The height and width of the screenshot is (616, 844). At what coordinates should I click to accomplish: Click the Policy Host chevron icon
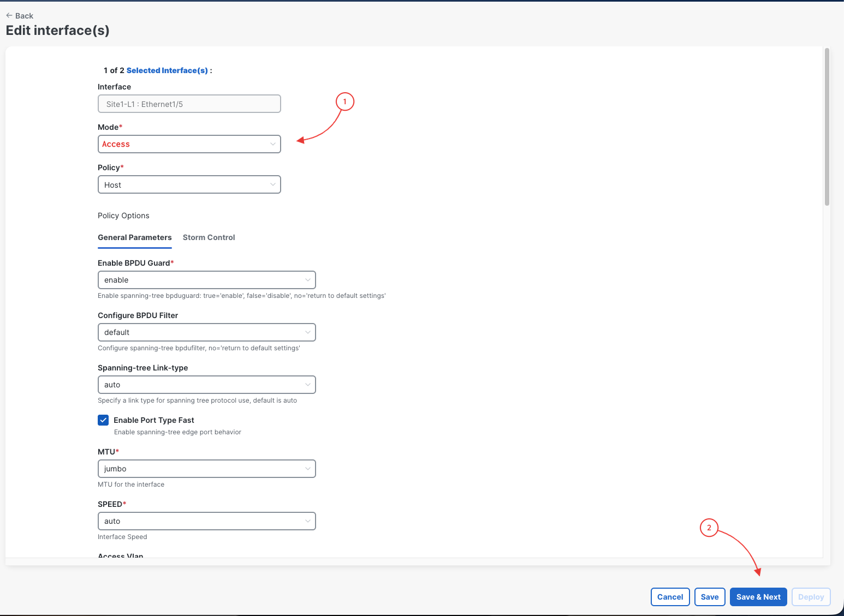(x=272, y=184)
